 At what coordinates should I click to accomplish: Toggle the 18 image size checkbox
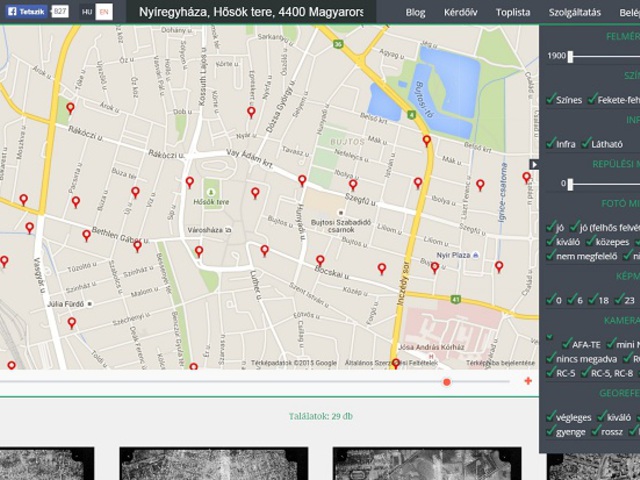pyautogui.click(x=593, y=299)
